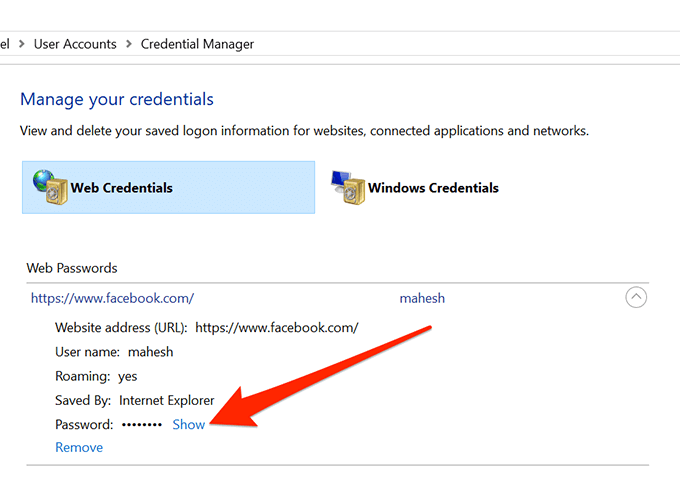
Task: Click the mahesh name in entry header
Action: coord(422,298)
